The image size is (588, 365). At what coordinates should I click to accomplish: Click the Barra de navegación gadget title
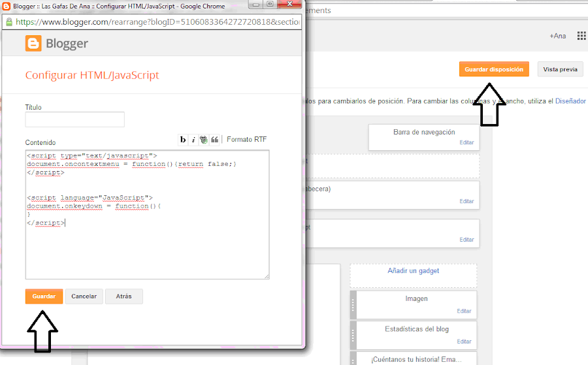(x=424, y=132)
